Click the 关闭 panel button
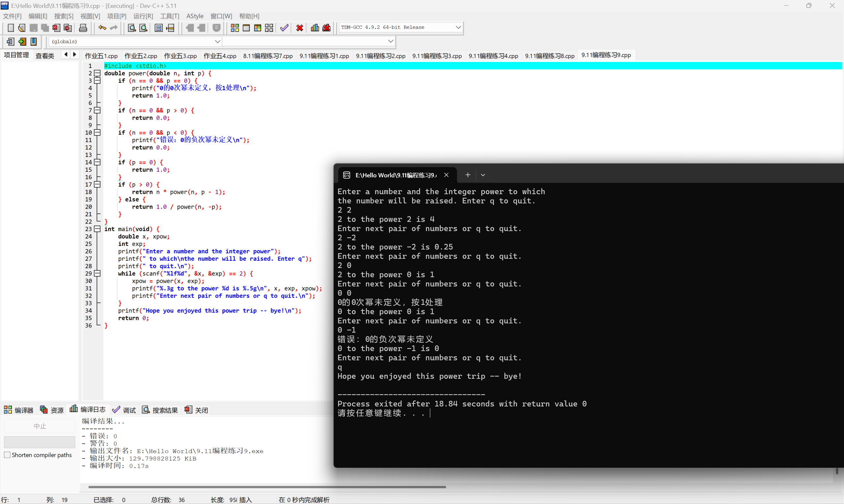This screenshot has height=504, width=844. point(196,410)
